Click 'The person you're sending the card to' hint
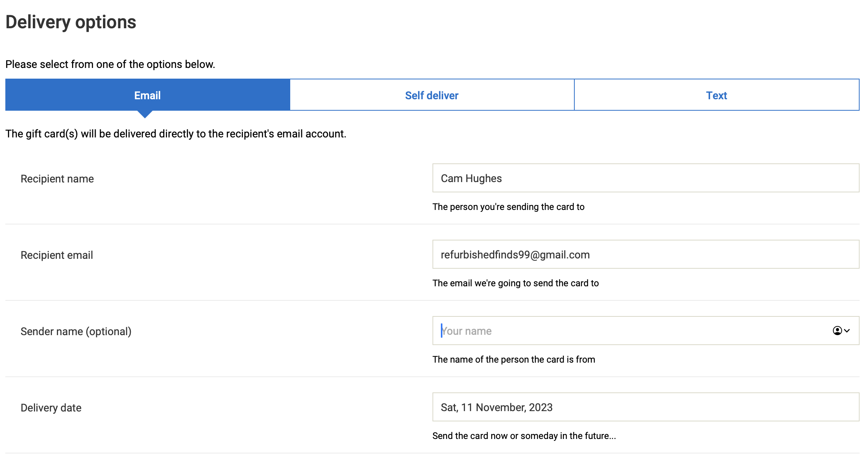This screenshot has height=455, width=868. (508, 207)
